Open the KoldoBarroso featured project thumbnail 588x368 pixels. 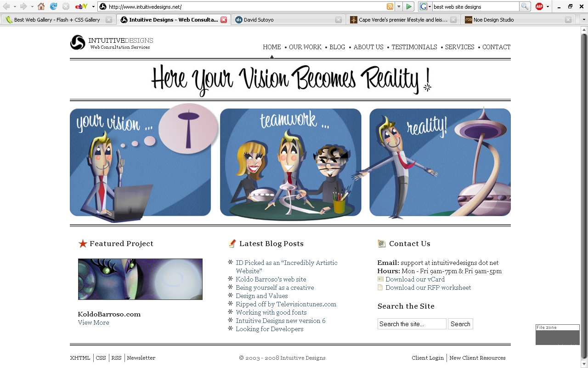(140, 279)
